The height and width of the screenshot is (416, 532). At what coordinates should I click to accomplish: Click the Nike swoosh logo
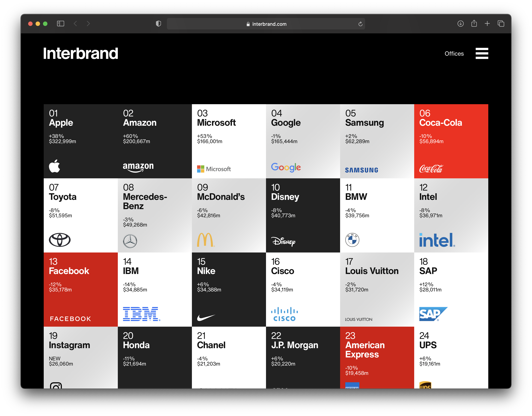[x=206, y=318]
